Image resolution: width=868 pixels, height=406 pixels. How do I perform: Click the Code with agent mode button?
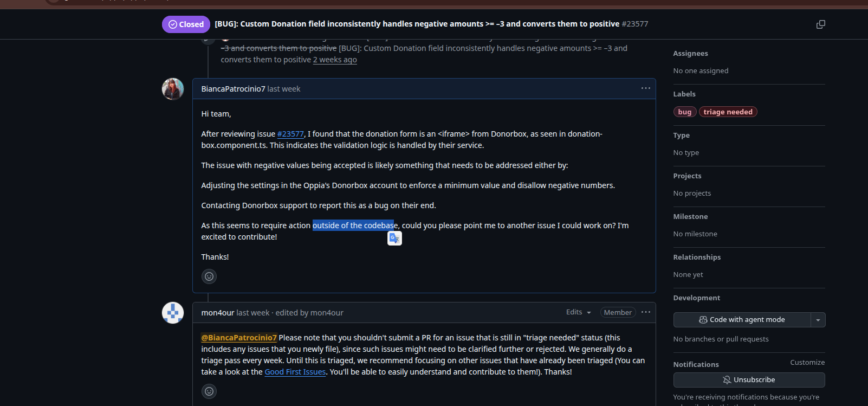click(x=742, y=320)
